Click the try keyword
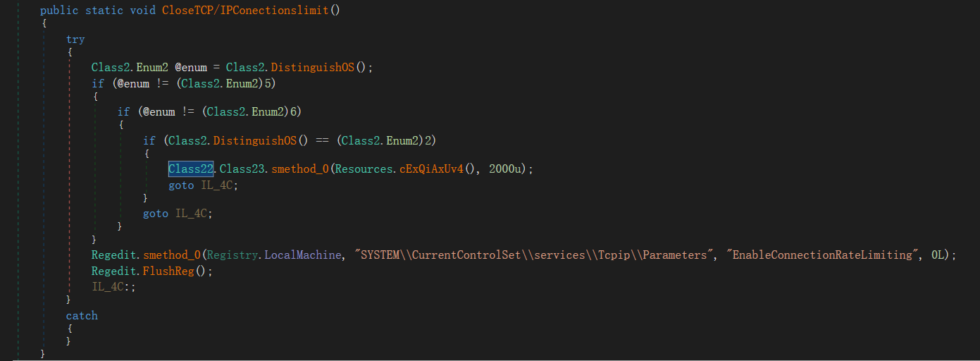This screenshot has width=980, height=361. coord(75,39)
